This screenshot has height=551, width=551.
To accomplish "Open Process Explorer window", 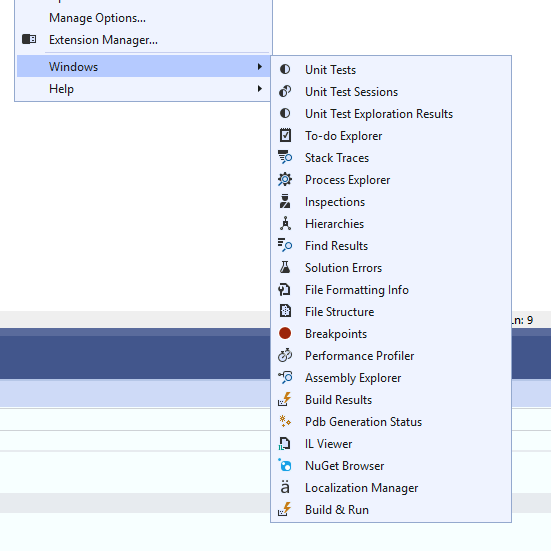I will (391, 179).
